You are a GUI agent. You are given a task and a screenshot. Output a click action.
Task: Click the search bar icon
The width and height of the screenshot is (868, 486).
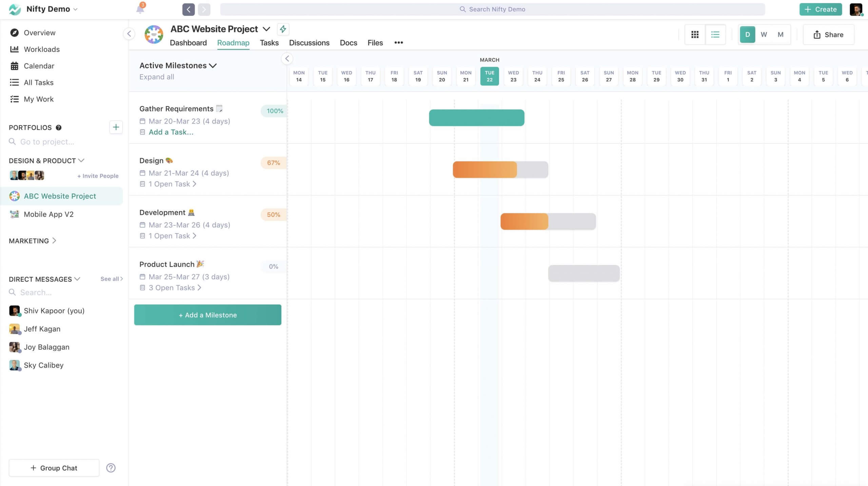tap(462, 9)
